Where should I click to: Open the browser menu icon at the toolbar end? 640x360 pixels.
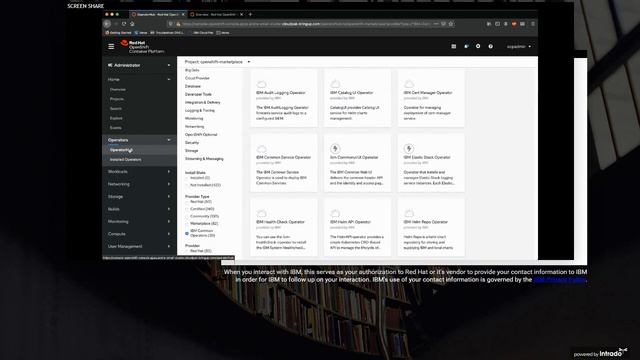(x=533, y=24)
